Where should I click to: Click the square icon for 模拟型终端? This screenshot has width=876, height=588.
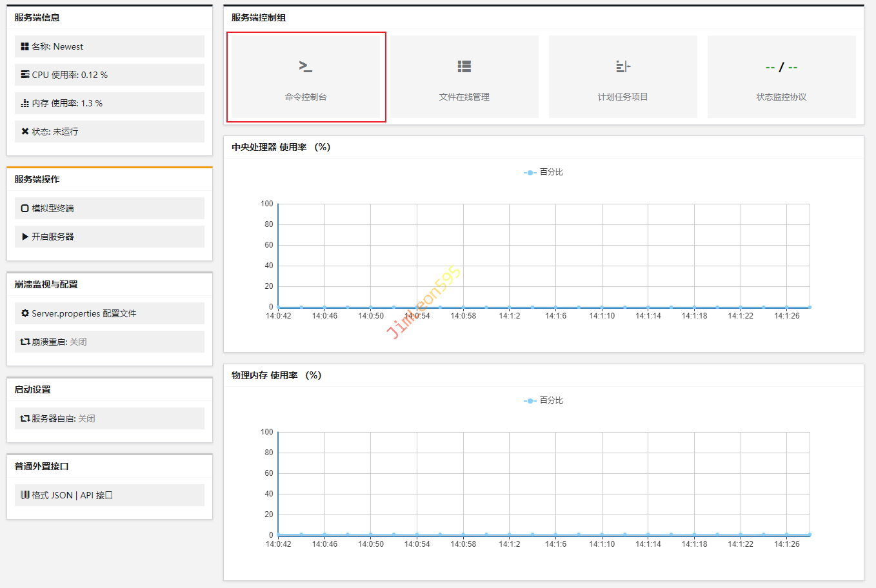click(25, 208)
